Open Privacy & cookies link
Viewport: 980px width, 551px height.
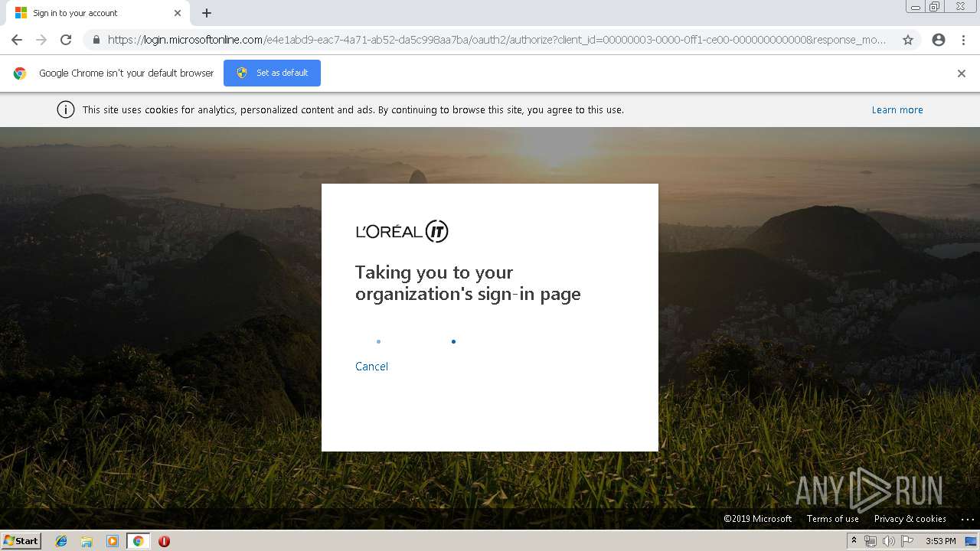[910, 519]
